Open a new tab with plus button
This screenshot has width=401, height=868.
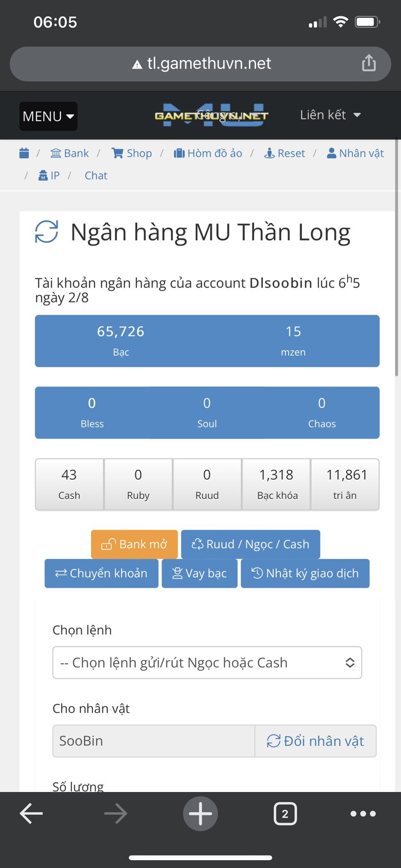coord(200,814)
